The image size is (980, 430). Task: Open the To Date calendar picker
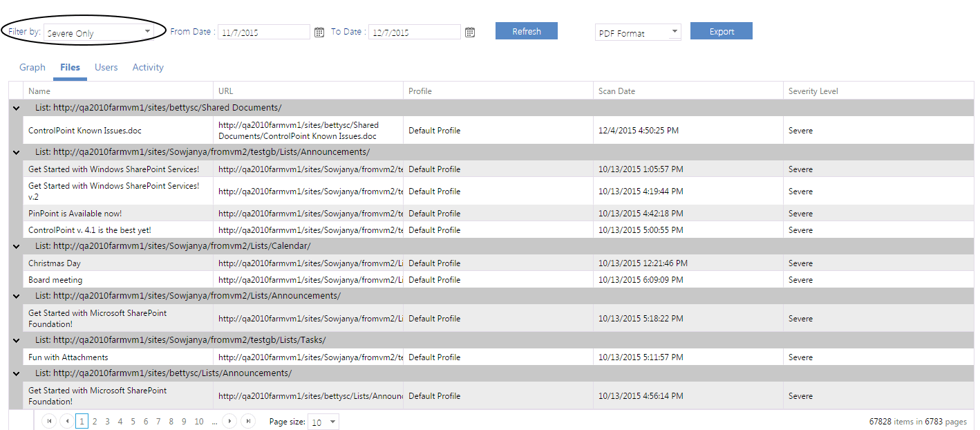[x=469, y=32]
